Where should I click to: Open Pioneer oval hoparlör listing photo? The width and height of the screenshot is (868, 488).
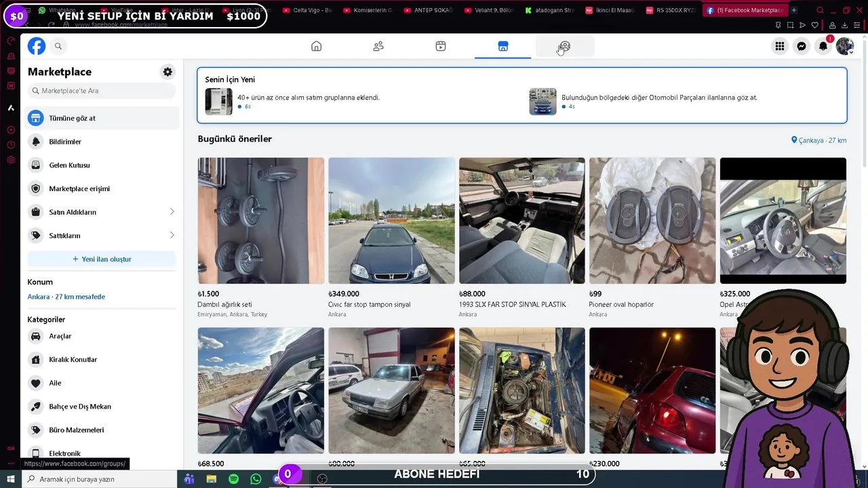click(652, 221)
